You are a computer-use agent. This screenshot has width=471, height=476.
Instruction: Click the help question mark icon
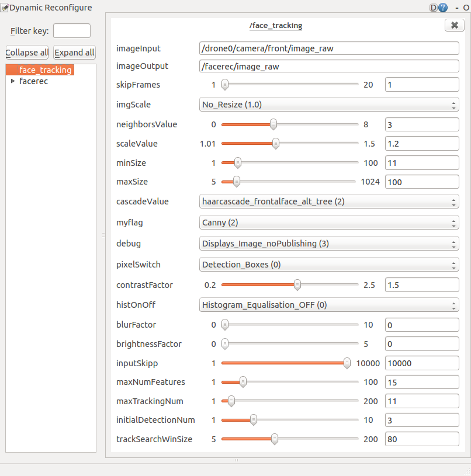[x=443, y=8]
